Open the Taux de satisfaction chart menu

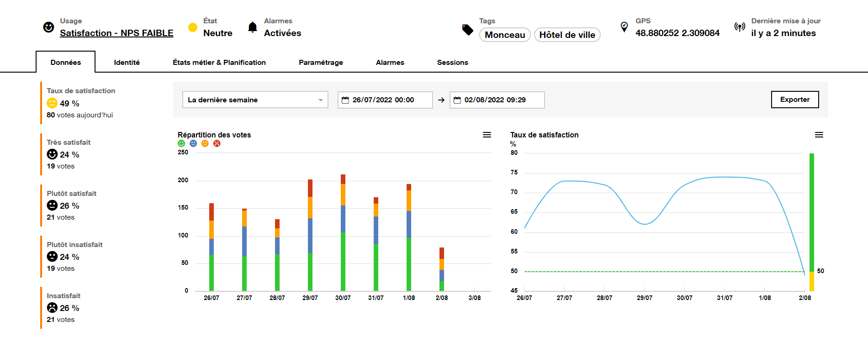point(819,135)
